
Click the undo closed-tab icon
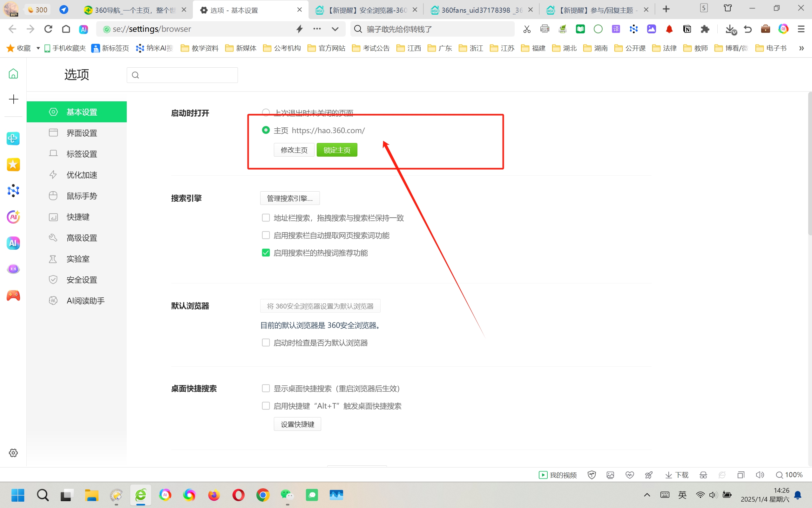click(x=748, y=29)
